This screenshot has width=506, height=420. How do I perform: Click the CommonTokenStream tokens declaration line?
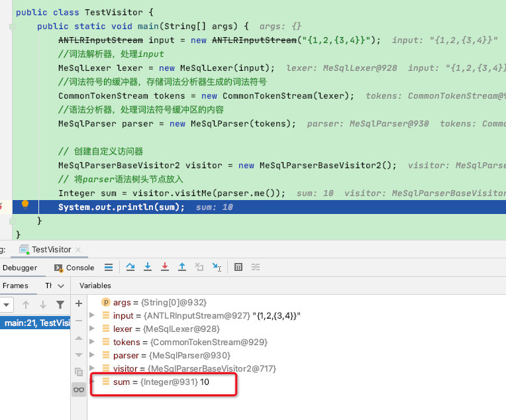206,96
